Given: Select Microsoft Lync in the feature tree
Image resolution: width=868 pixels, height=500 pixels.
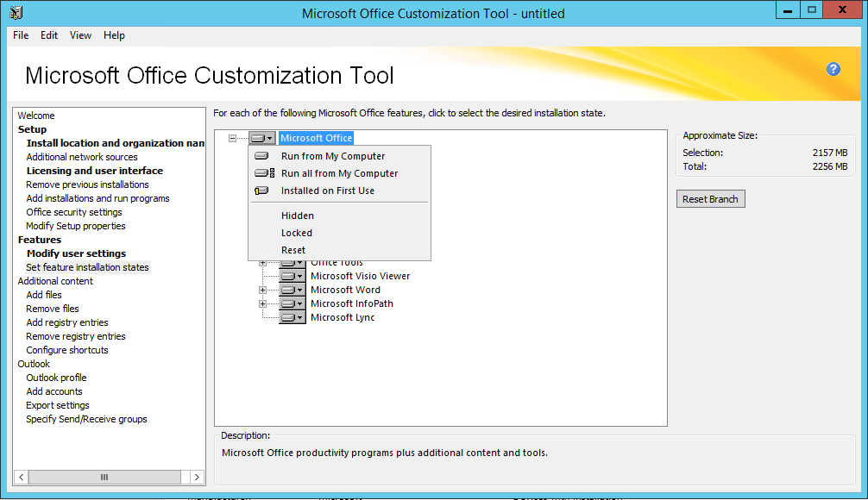Looking at the screenshot, I should pos(343,317).
